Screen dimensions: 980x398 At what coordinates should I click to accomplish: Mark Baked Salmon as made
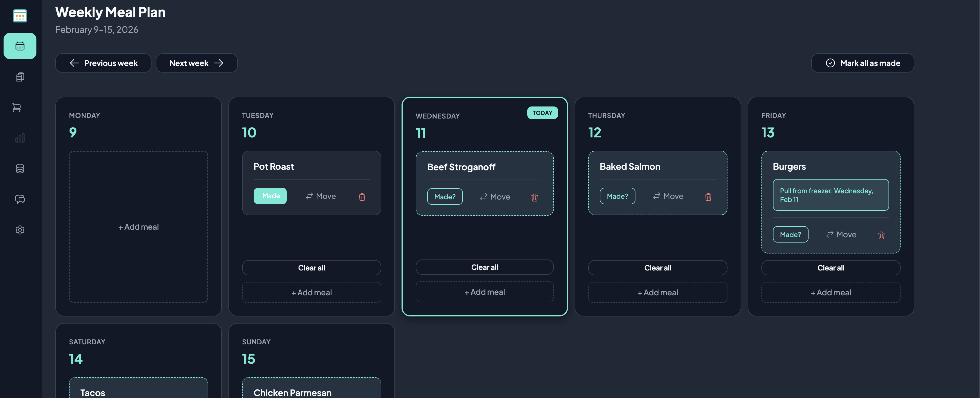[617, 197]
